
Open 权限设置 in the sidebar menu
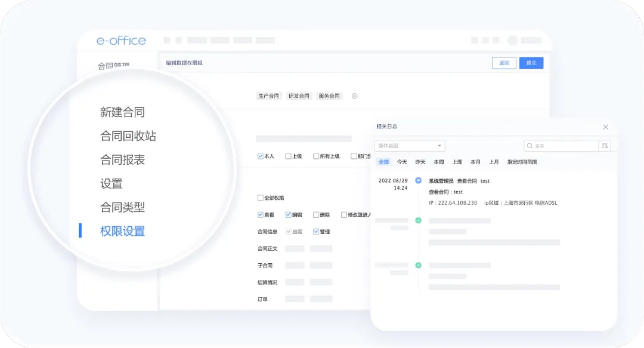point(122,231)
